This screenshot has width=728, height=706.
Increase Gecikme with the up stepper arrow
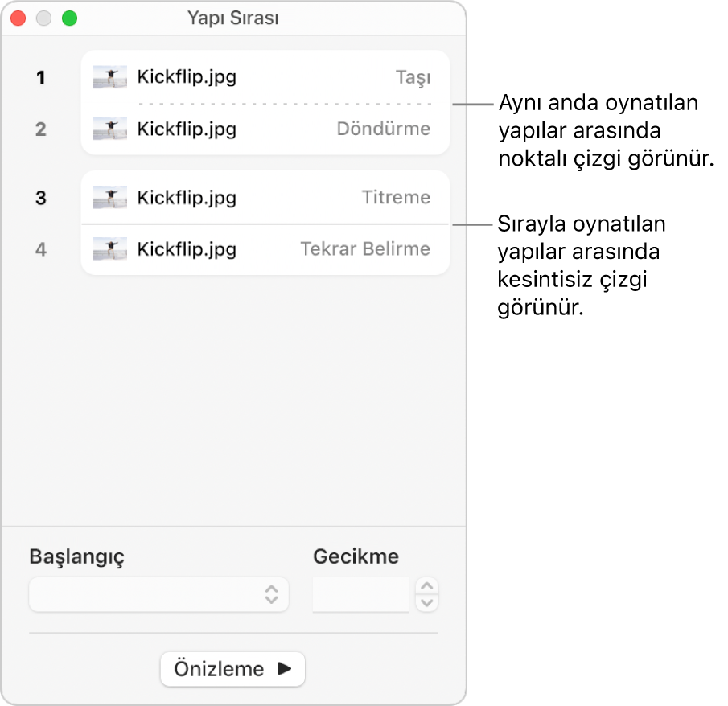427,585
